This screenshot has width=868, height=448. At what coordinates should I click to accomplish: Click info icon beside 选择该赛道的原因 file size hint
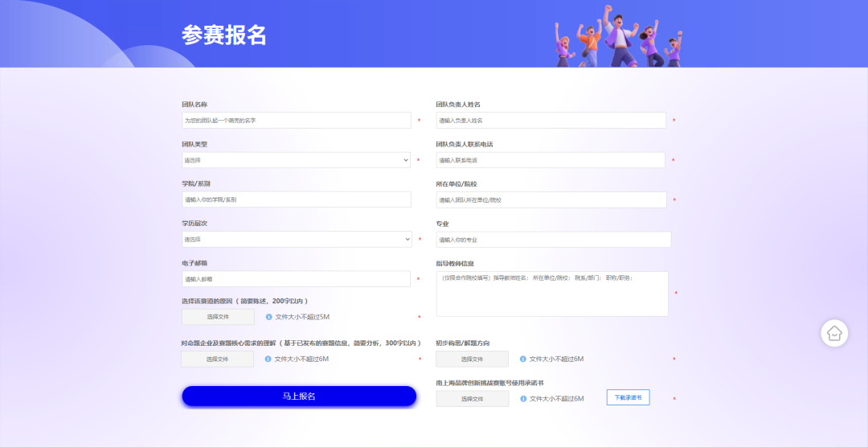tap(268, 317)
